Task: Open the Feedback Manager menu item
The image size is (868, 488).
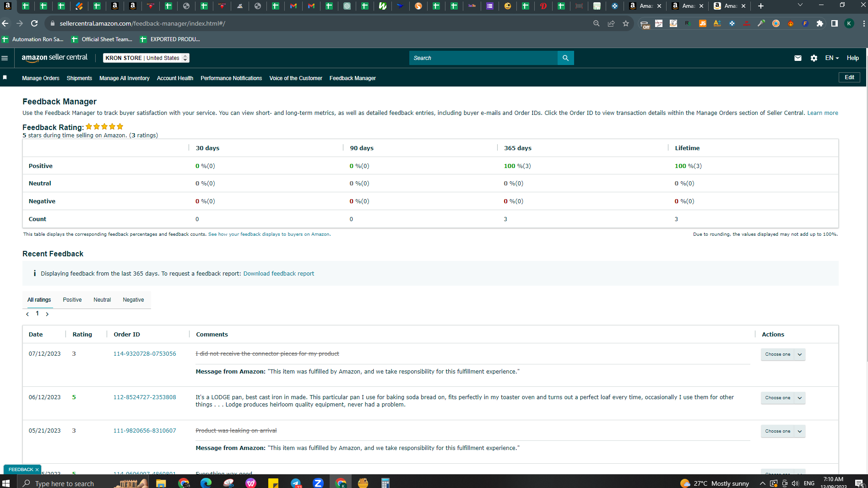Action: click(353, 78)
